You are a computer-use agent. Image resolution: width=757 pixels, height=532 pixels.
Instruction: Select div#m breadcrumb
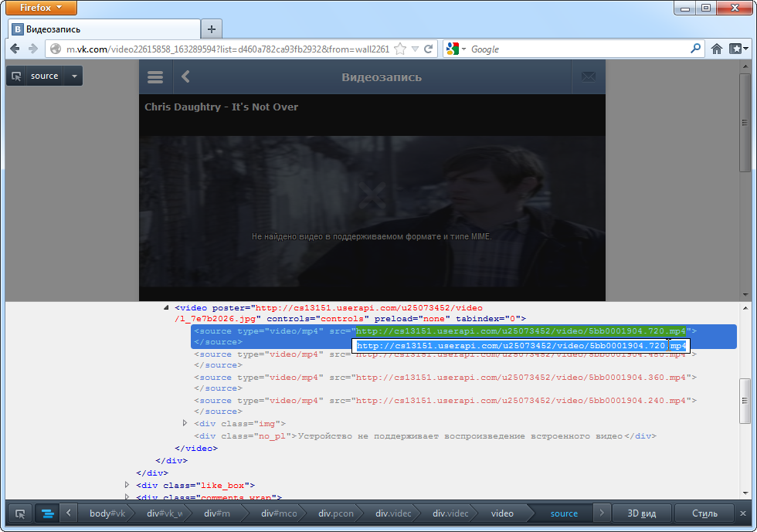(217, 513)
